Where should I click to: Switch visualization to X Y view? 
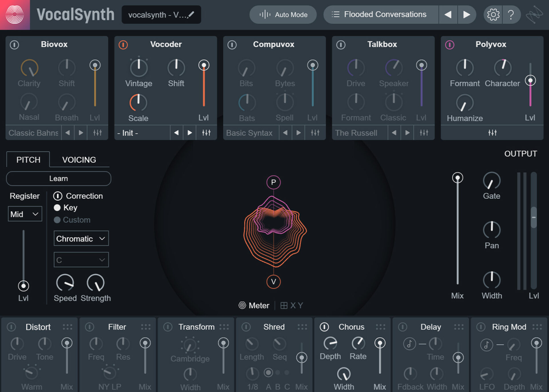[291, 305]
